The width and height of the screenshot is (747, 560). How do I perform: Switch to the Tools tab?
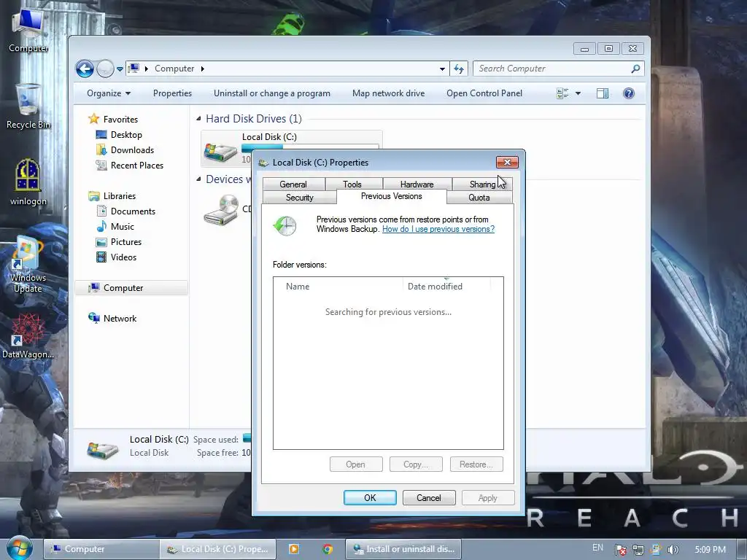point(352,184)
